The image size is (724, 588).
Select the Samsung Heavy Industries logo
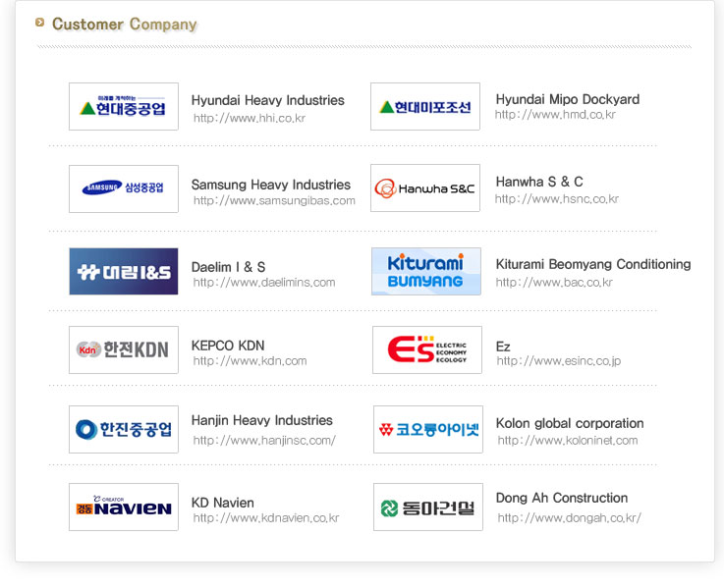coord(124,188)
